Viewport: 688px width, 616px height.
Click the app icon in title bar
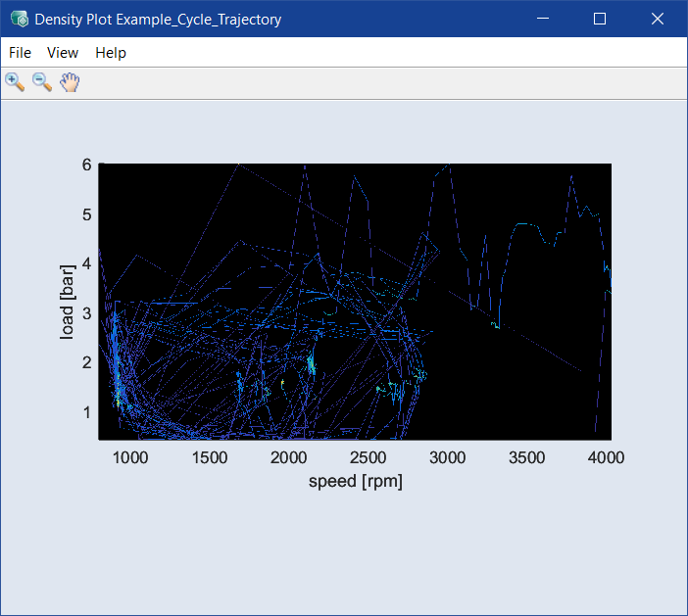(x=19, y=19)
